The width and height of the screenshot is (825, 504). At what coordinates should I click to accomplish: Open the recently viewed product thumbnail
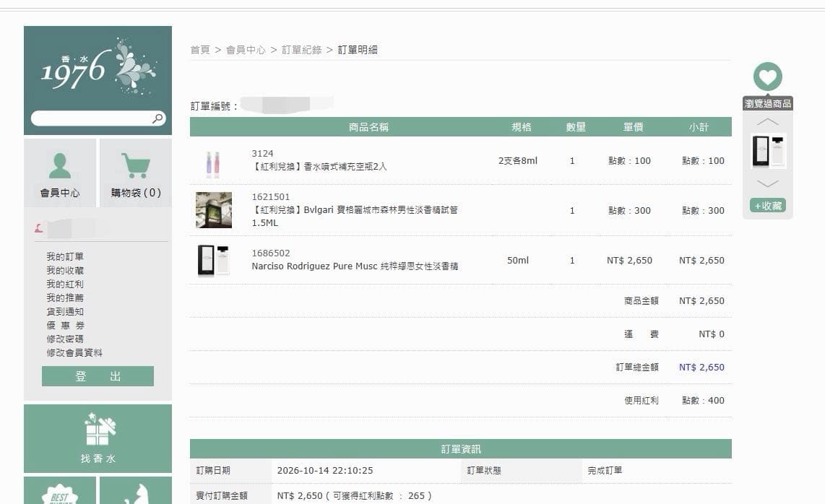[x=768, y=152]
